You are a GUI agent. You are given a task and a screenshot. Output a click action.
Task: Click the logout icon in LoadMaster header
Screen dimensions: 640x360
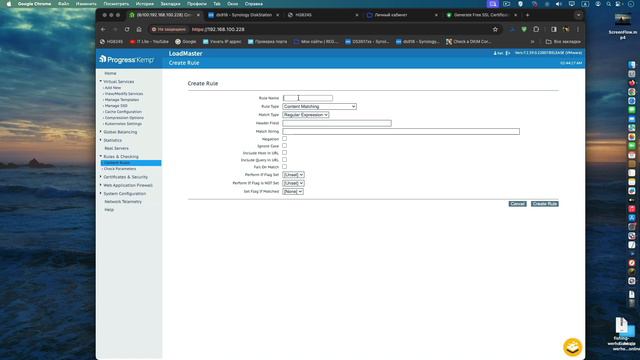pos(508,53)
